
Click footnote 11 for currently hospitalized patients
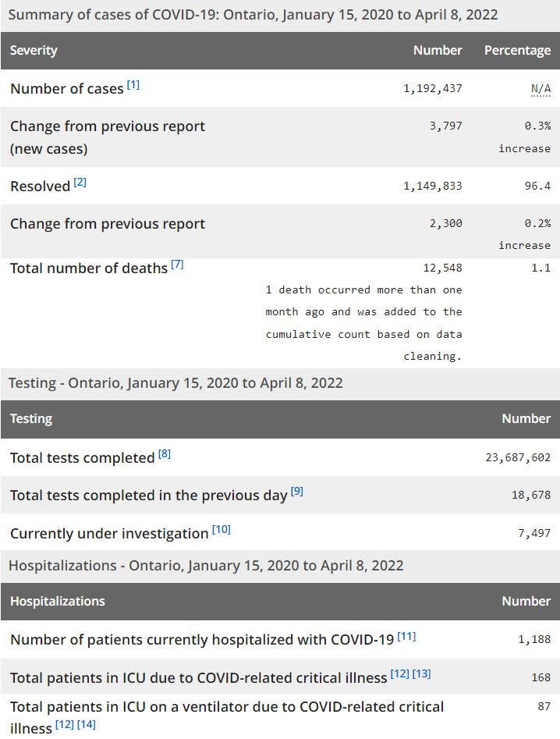406,636
